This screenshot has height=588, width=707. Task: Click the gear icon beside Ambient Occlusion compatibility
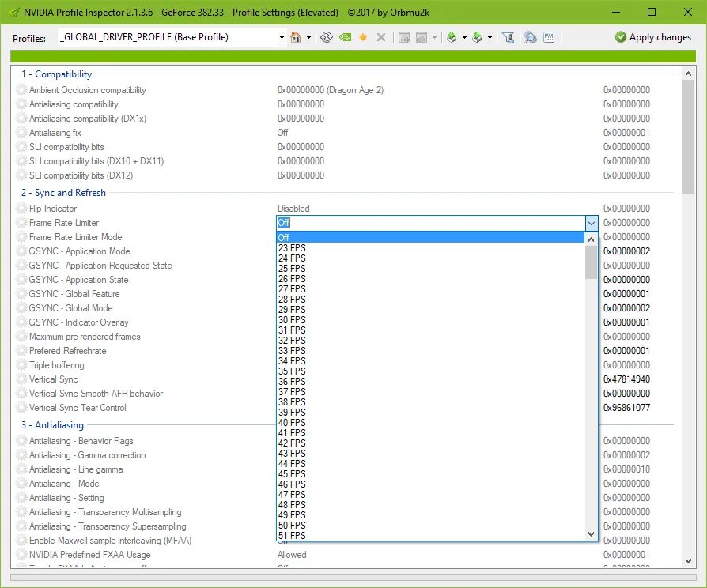tap(21, 89)
